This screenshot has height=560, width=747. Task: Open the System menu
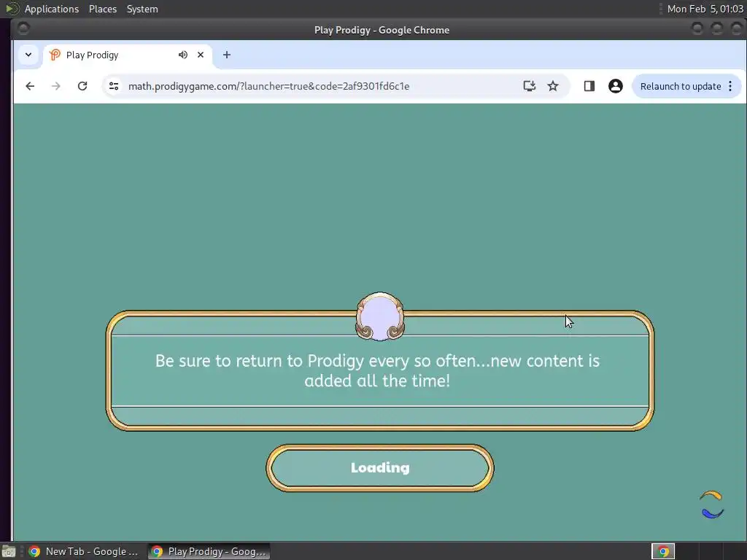[x=142, y=9]
